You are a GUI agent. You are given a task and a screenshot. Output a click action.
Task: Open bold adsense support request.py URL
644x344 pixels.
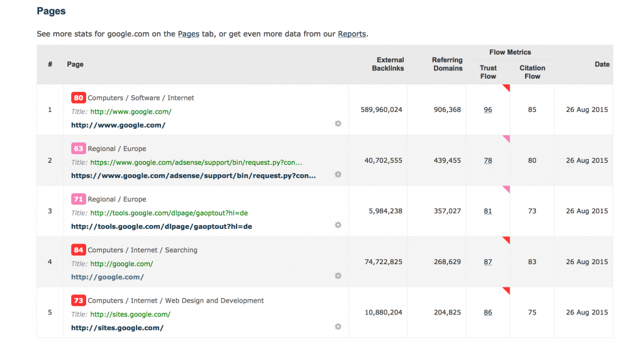point(194,175)
